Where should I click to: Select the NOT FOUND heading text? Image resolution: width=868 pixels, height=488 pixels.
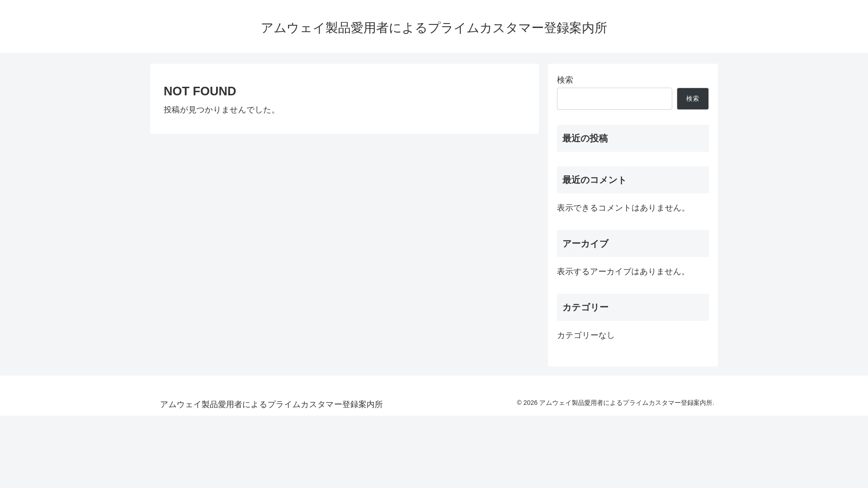point(200,91)
